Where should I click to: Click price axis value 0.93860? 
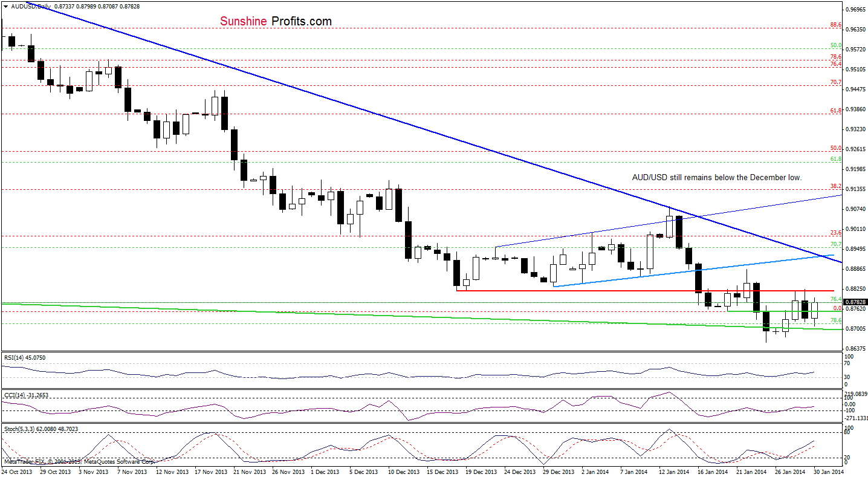coord(856,109)
